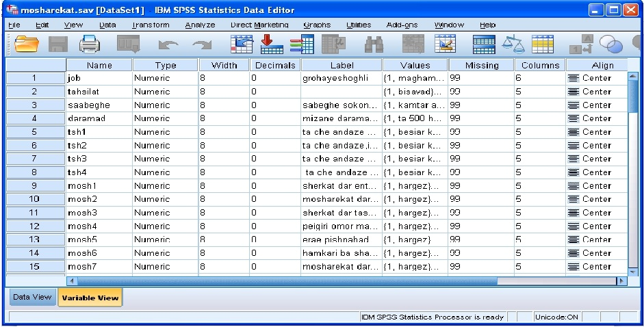Open the Analyze menu
This screenshot has width=644, height=327.
200,25
